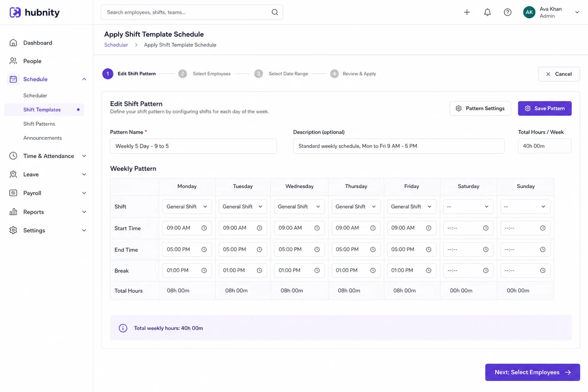The height and width of the screenshot is (392, 588).
Task: Click Sunday End Time empty field
Action: tap(525, 250)
